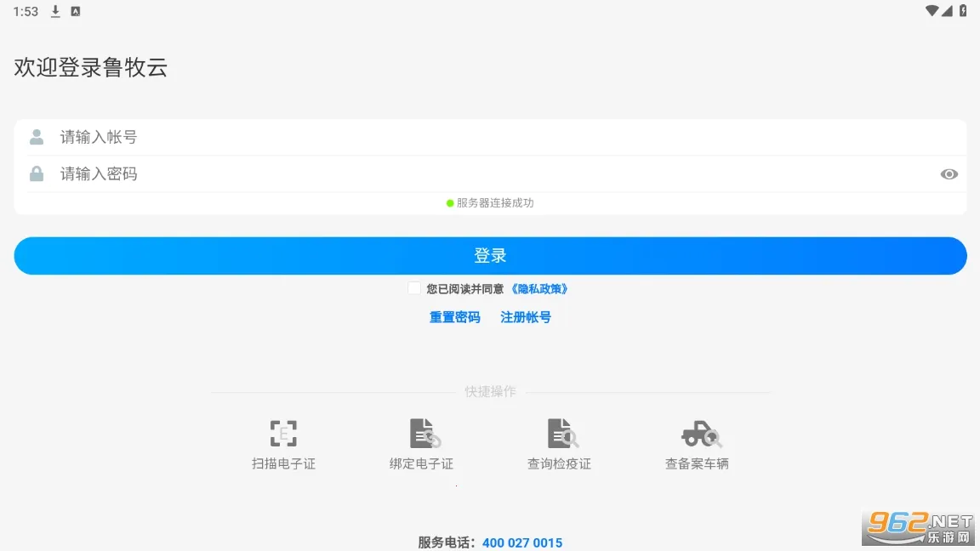Image resolution: width=980 pixels, height=551 pixels.
Task: Open the 《隐私政策》 privacy policy link
Action: click(x=539, y=288)
